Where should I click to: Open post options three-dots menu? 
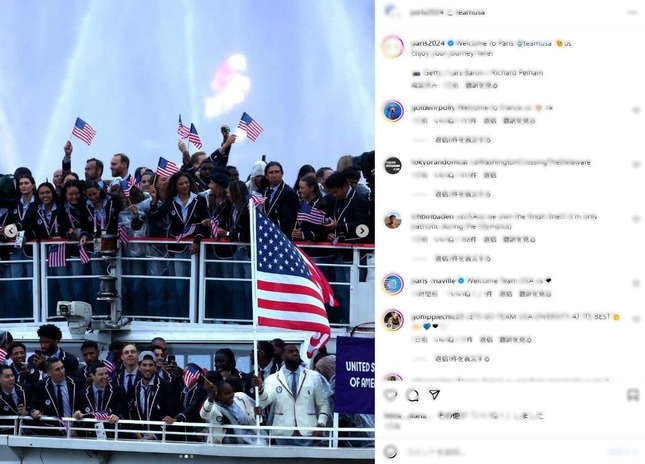632,13
